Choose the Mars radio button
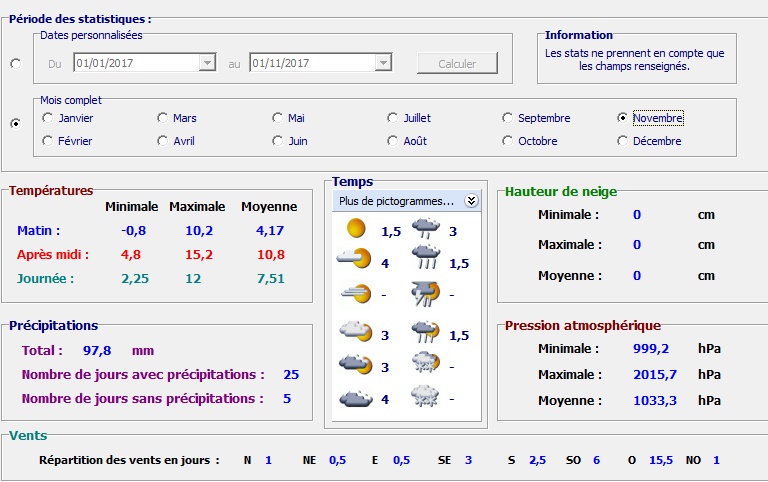Screen dimensions: 768x482 coord(163,118)
